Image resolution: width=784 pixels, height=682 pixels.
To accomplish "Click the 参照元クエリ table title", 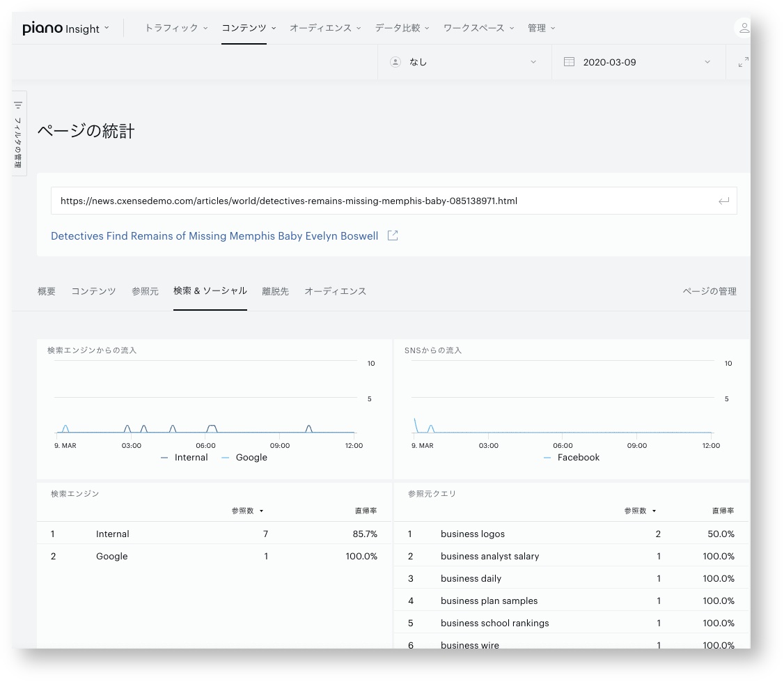I will 432,494.
